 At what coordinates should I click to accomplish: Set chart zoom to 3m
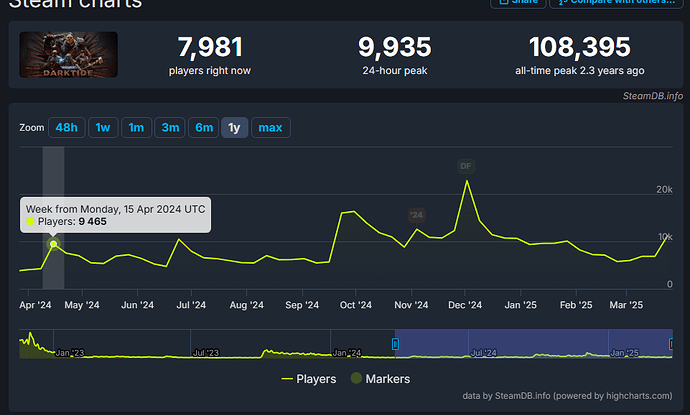(x=170, y=128)
